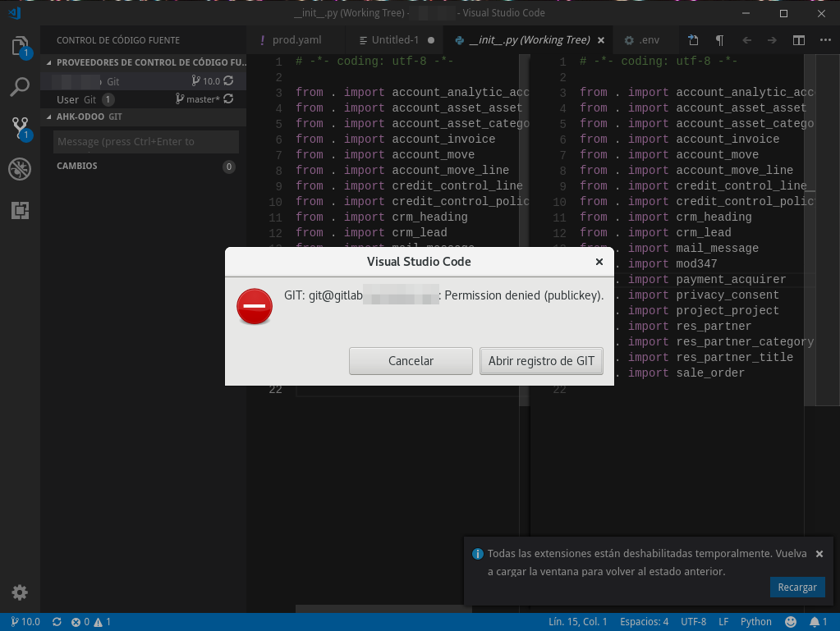Select the User Git provider row

pyautogui.click(x=144, y=99)
